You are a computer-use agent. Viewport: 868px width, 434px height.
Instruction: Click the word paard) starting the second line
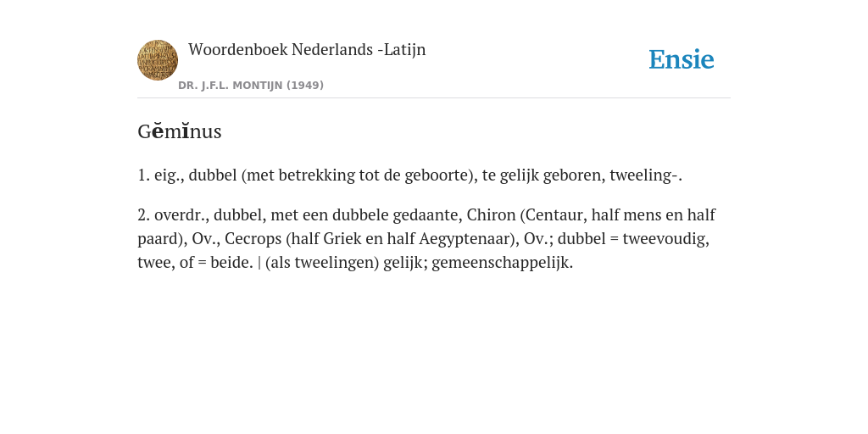[163, 238]
